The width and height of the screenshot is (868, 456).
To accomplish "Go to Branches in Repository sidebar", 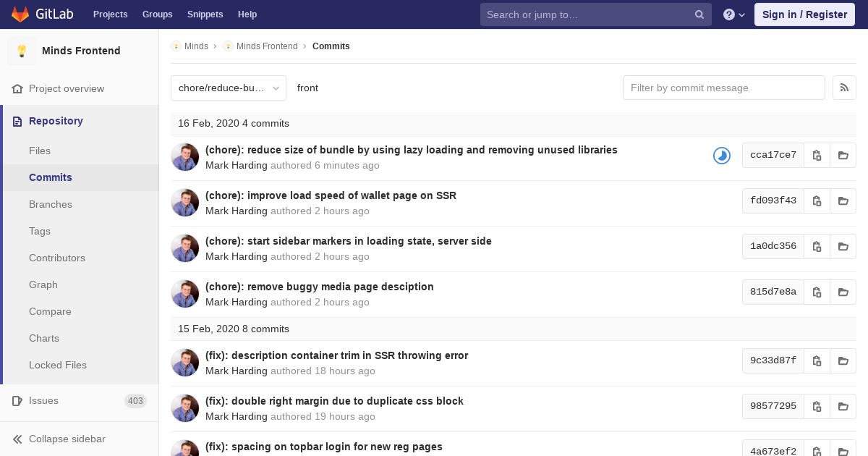I will [x=51, y=204].
